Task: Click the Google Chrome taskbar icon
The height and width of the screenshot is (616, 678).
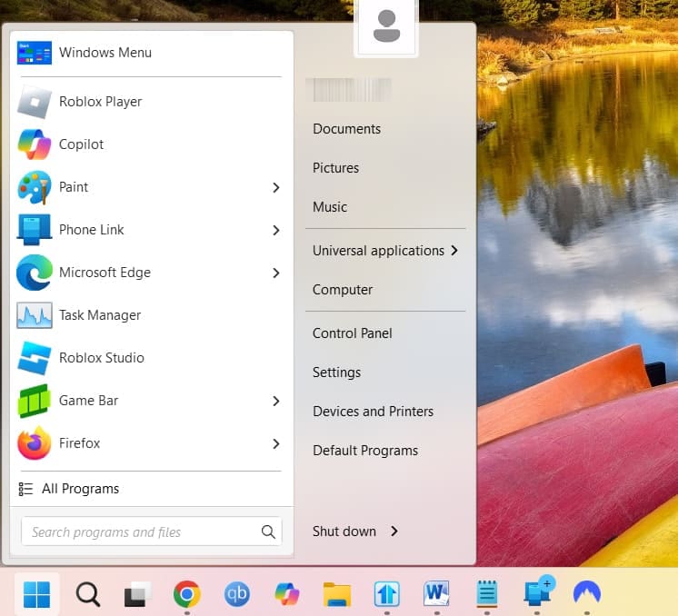Action: [x=187, y=594]
